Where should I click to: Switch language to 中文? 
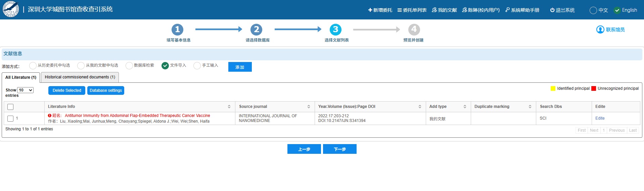pos(593,10)
